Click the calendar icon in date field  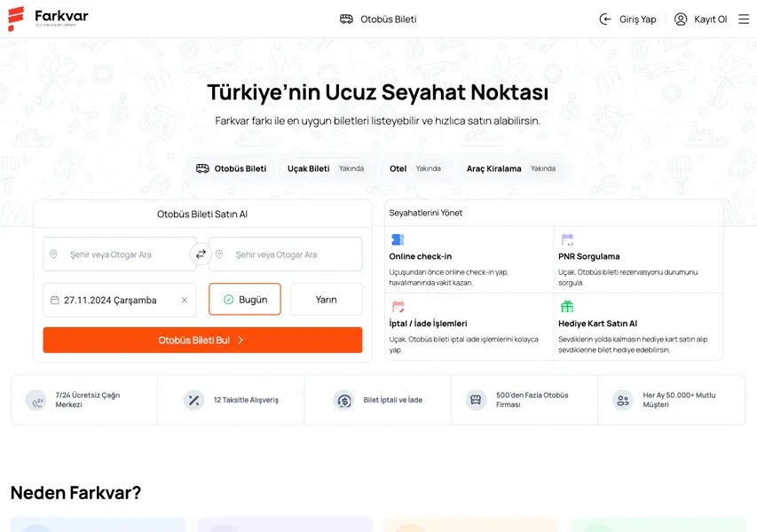54,300
